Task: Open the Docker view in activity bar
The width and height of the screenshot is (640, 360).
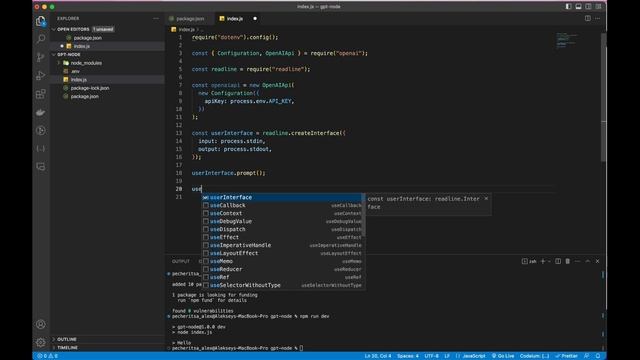Action: [41, 112]
